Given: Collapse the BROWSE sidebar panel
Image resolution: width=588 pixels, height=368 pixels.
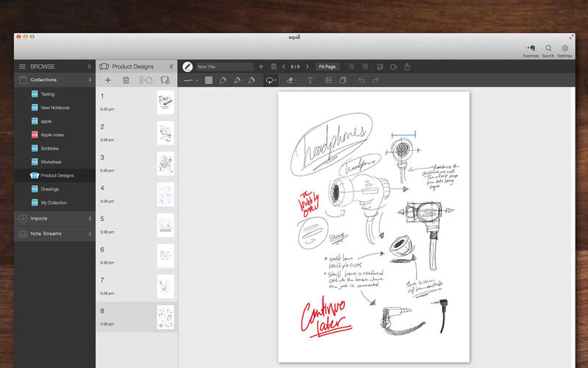Looking at the screenshot, I should point(89,66).
